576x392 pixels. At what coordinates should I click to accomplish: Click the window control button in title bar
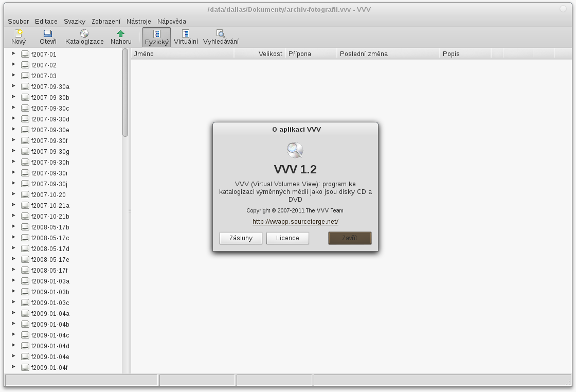[563, 9]
